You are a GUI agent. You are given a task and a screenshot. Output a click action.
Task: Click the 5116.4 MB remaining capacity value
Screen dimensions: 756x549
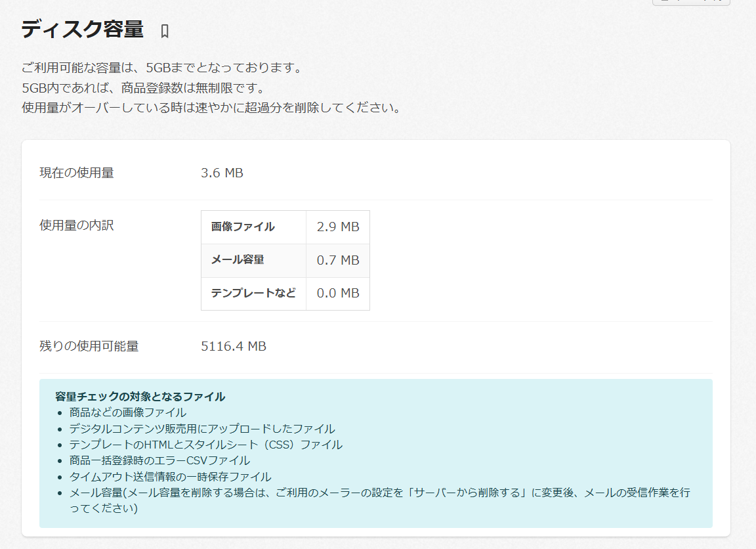point(234,346)
